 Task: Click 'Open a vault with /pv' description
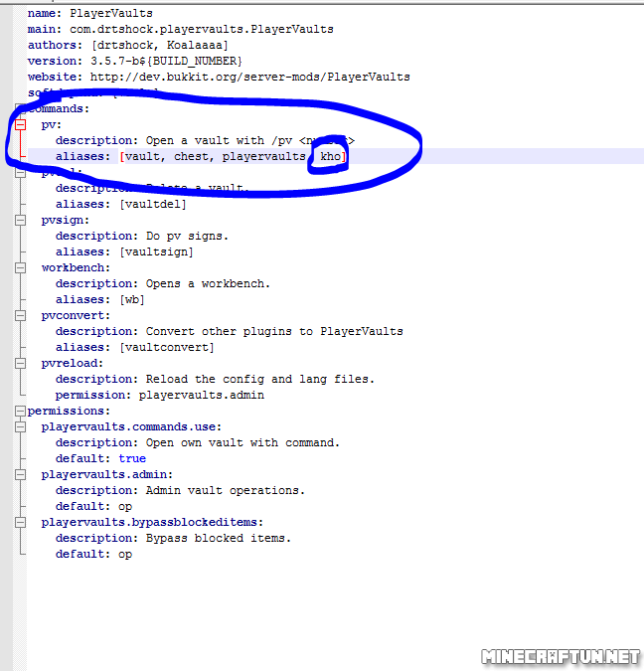click(219, 140)
